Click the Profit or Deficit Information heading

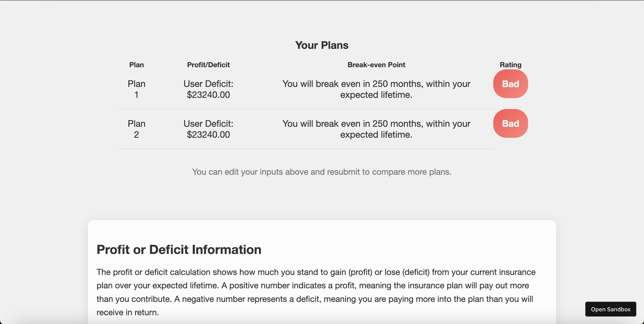click(x=179, y=250)
